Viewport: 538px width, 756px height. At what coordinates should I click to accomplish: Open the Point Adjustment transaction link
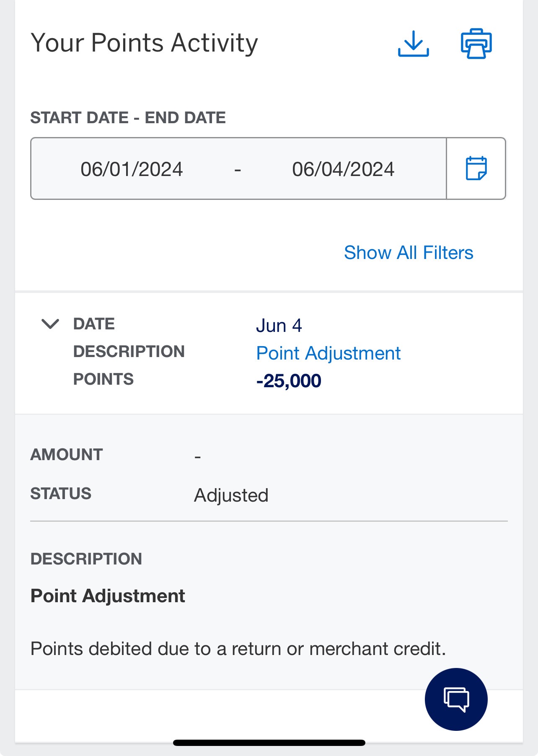click(328, 353)
